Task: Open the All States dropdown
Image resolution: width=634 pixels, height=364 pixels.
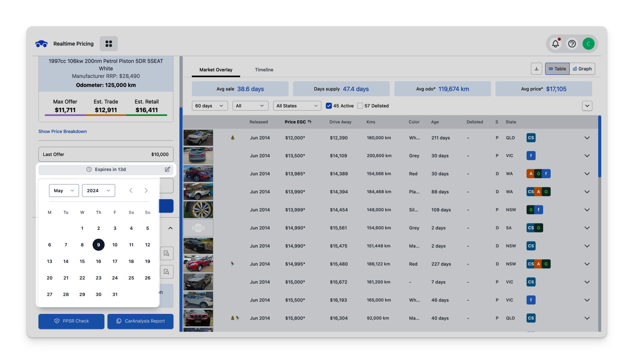Action: pos(297,106)
